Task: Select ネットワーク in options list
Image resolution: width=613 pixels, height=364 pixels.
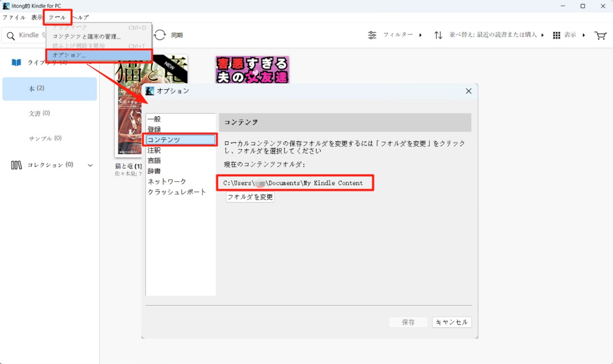Action: [167, 181]
